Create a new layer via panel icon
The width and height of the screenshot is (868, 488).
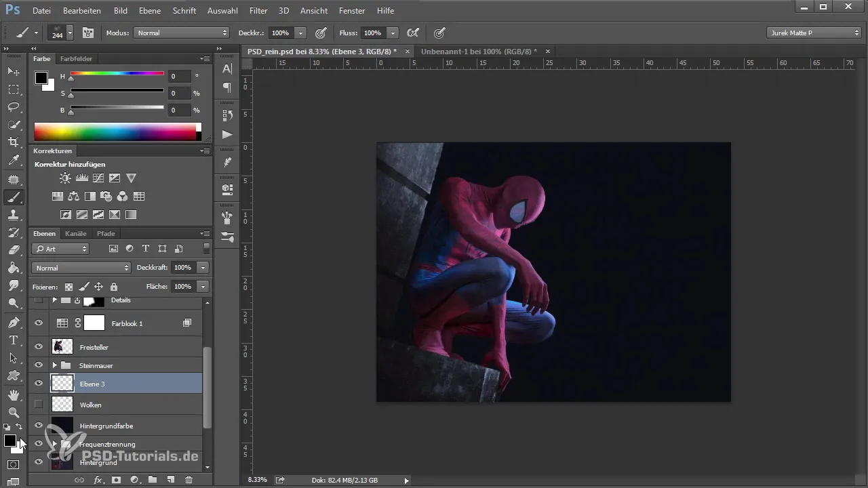point(171,480)
